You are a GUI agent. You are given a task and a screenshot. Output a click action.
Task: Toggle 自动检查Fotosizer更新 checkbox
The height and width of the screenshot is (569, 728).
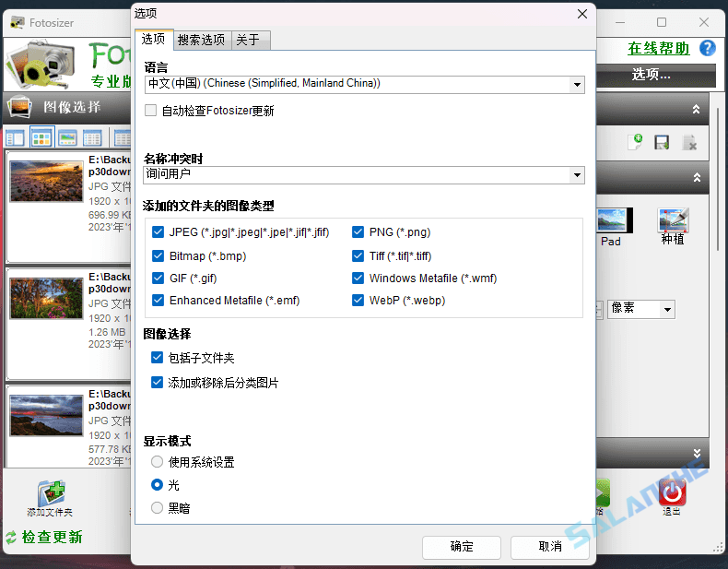150,111
